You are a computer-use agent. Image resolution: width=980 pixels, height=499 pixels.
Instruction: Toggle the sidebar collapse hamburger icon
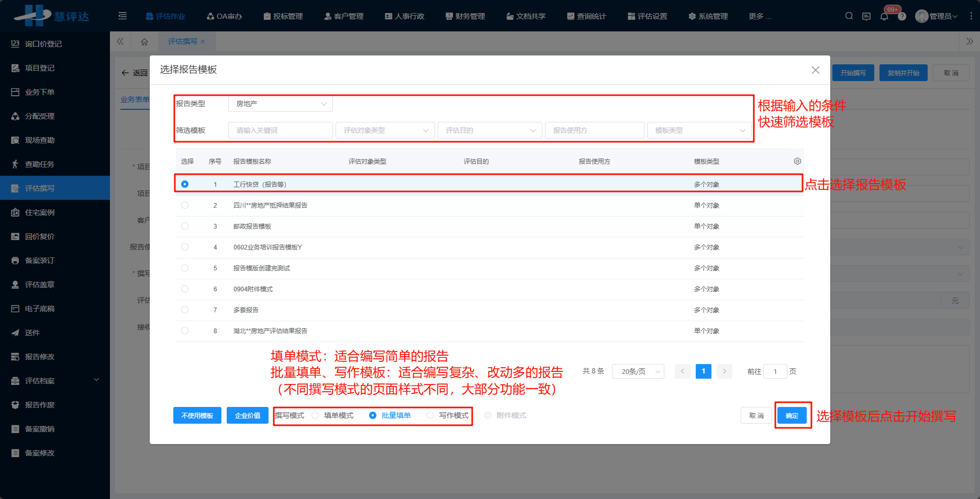[122, 16]
